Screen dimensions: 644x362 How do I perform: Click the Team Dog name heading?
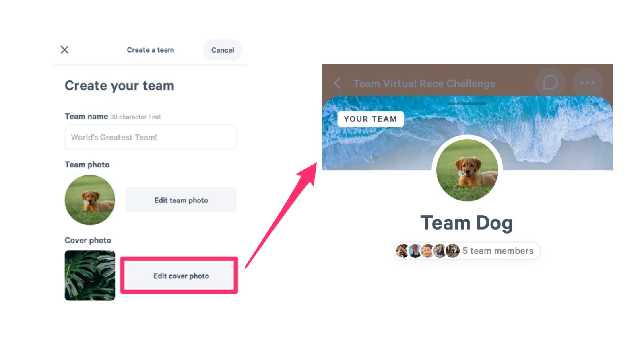point(466,223)
